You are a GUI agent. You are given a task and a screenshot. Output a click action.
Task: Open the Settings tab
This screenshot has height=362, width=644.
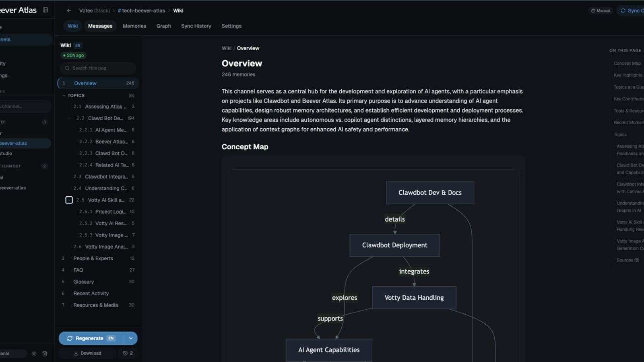[x=231, y=26]
